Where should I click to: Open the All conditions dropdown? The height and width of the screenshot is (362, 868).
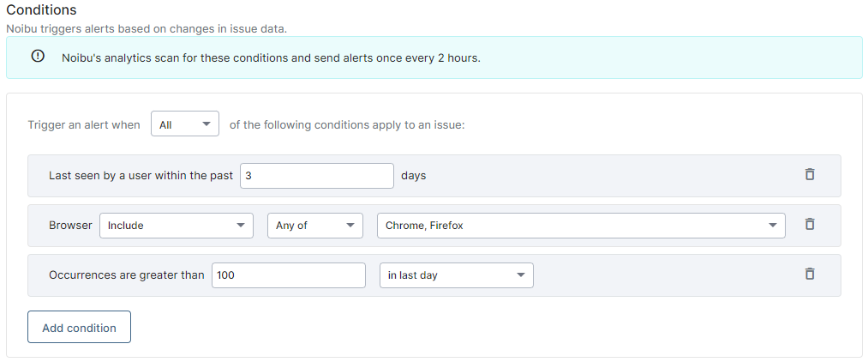[x=185, y=124]
